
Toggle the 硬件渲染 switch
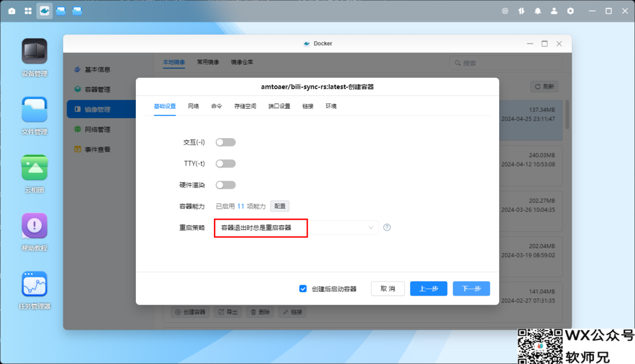click(x=226, y=185)
